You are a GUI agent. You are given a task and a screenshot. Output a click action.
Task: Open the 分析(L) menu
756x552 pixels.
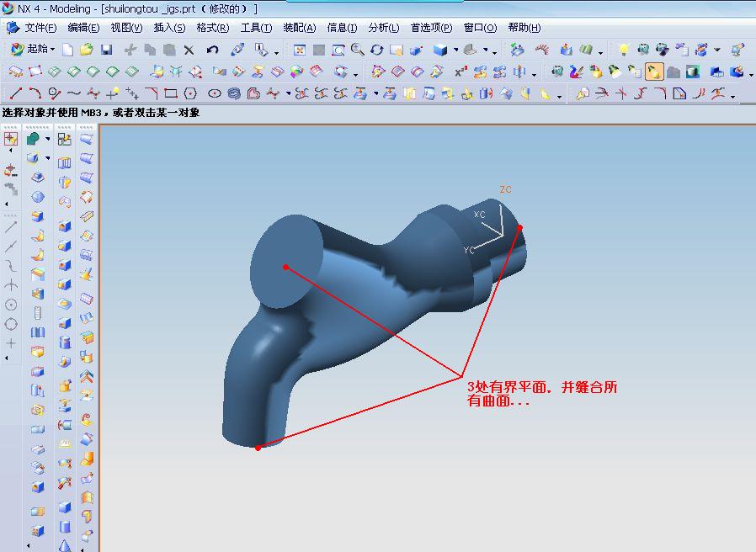tap(383, 28)
